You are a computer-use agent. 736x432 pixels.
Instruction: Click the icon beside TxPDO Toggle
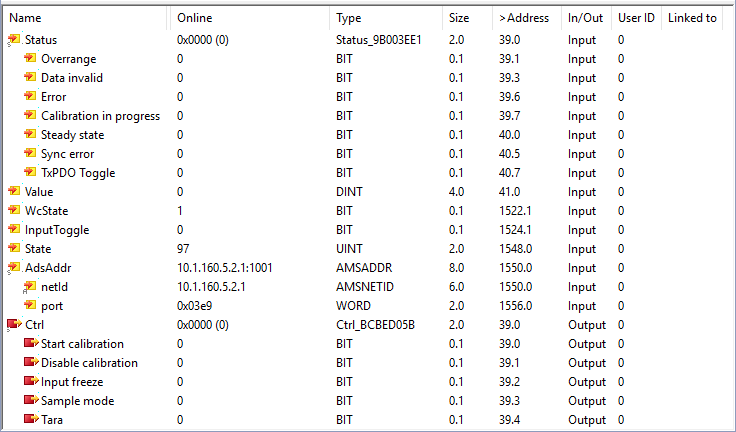(30, 173)
